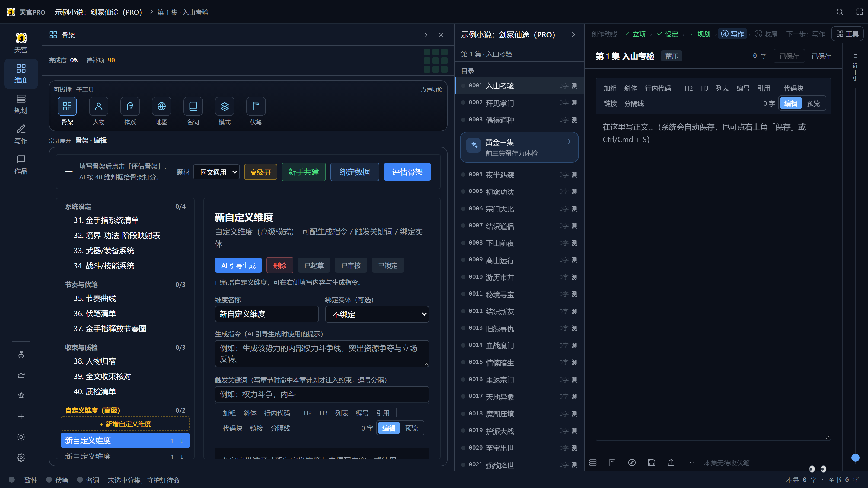Image resolution: width=868 pixels, height=488 pixels.
Task: Open the 题材 网文通用 dropdown
Action: coord(216,172)
